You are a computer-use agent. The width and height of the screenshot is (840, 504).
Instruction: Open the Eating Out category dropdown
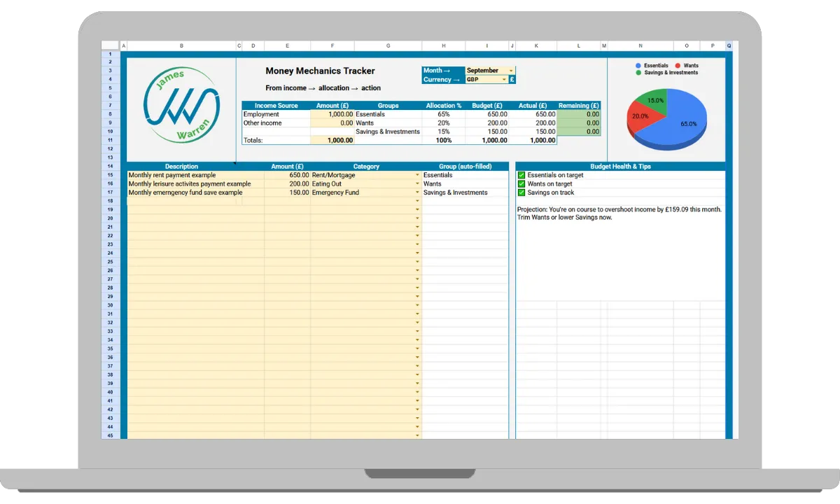pyautogui.click(x=366, y=184)
